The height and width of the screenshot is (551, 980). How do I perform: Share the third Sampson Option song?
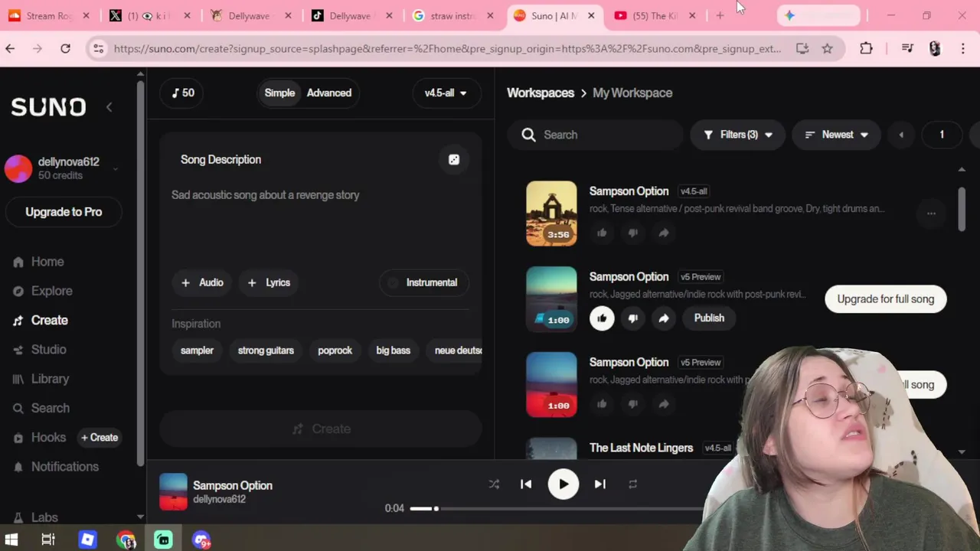tap(664, 404)
